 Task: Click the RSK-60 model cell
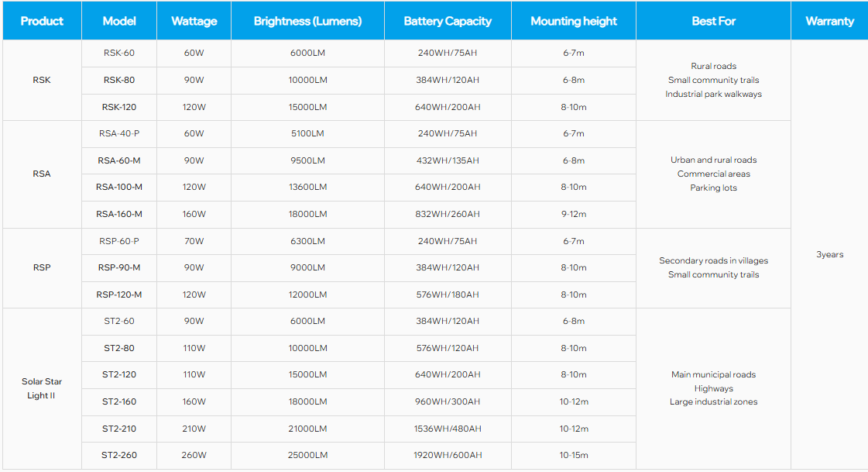[x=119, y=53]
